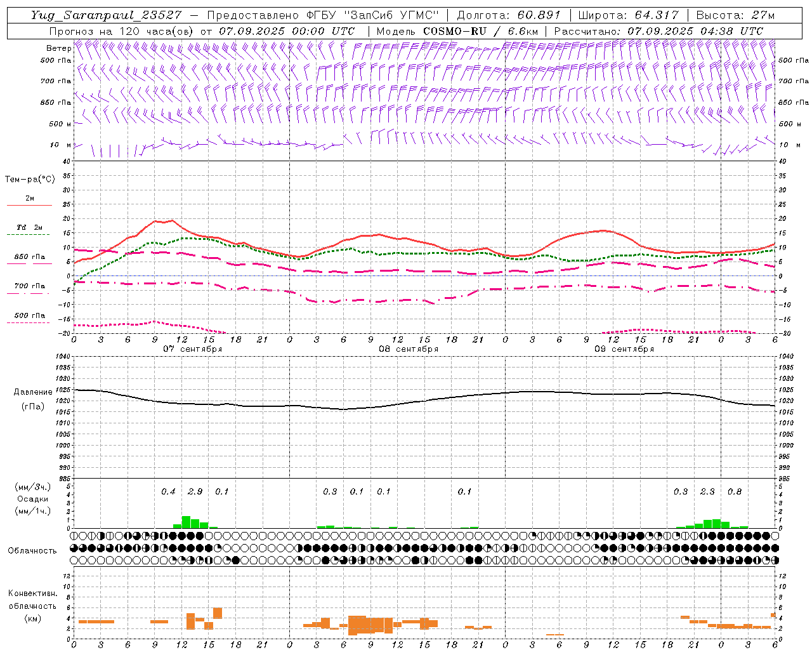Select the text 'Предоставлено ФГБУ "ЗапСиб УГМС"'

323,15
